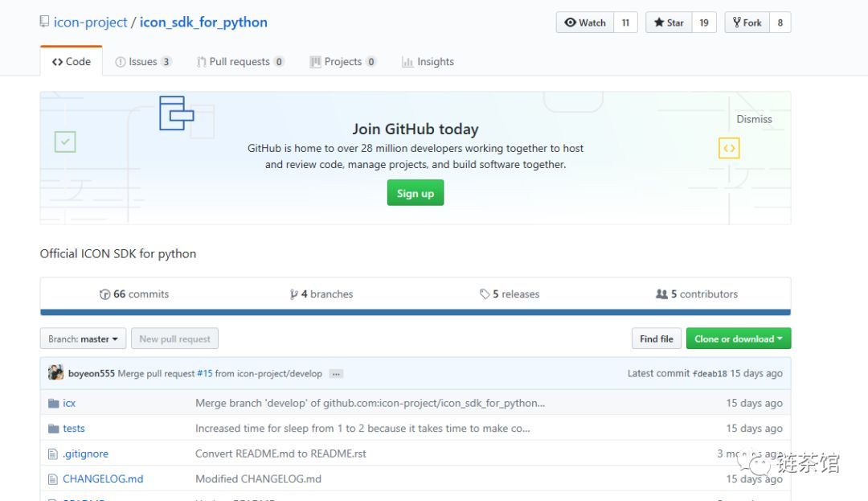Screen dimensions: 868x501
Task: Click the tests folder icon
Action: tap(53, 429)
